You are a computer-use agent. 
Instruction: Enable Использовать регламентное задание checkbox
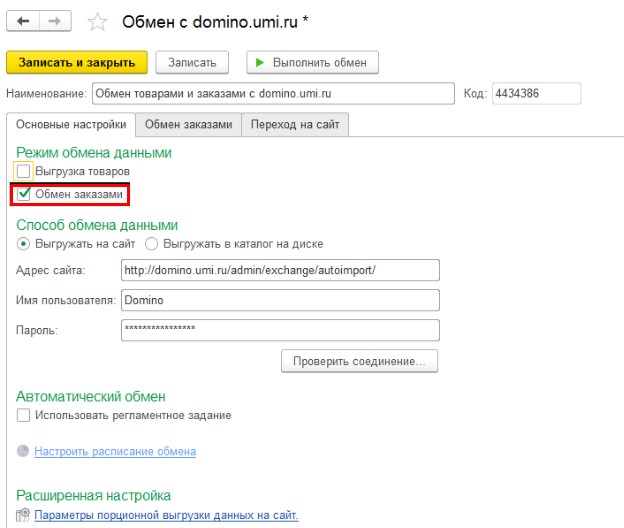(23, 415)
